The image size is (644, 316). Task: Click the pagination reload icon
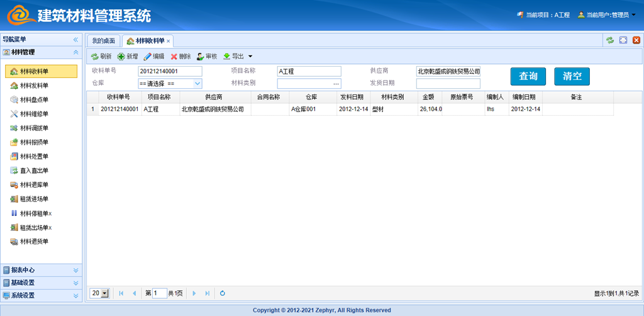(223, 293)
